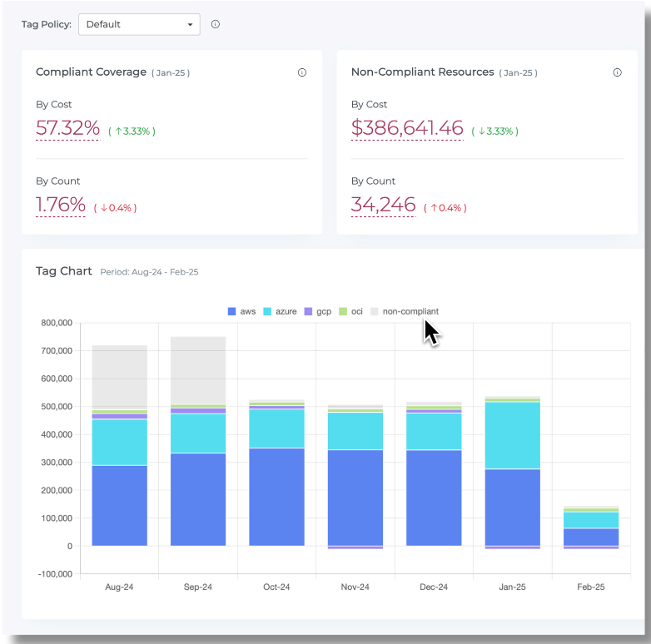The height and width of the screenshot is (644, 651).
Task: Click the Non-Compliant Resources info icon
Action: pyautogui.click(x=617, y=72)
